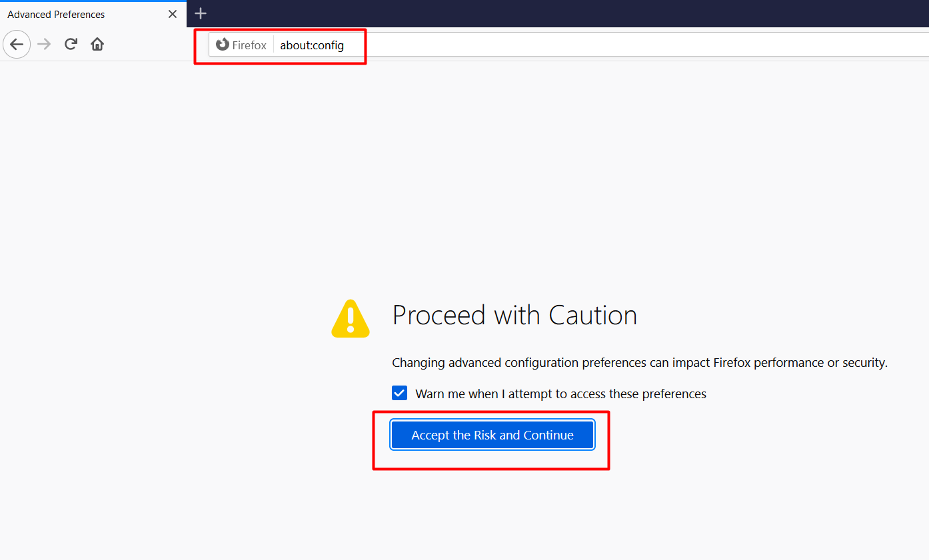
Task: Close the Advanced Preferences tab
Action: [x=173, y=14]
